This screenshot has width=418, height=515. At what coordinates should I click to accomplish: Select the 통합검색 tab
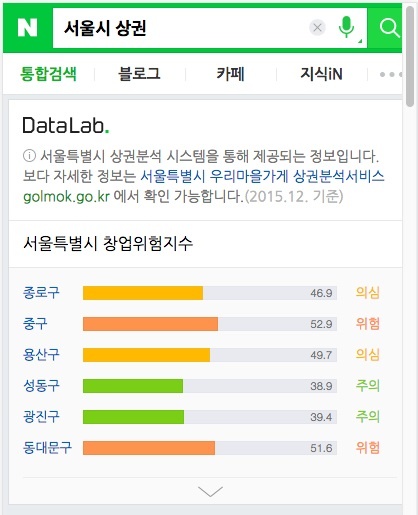tap(48, 74)
